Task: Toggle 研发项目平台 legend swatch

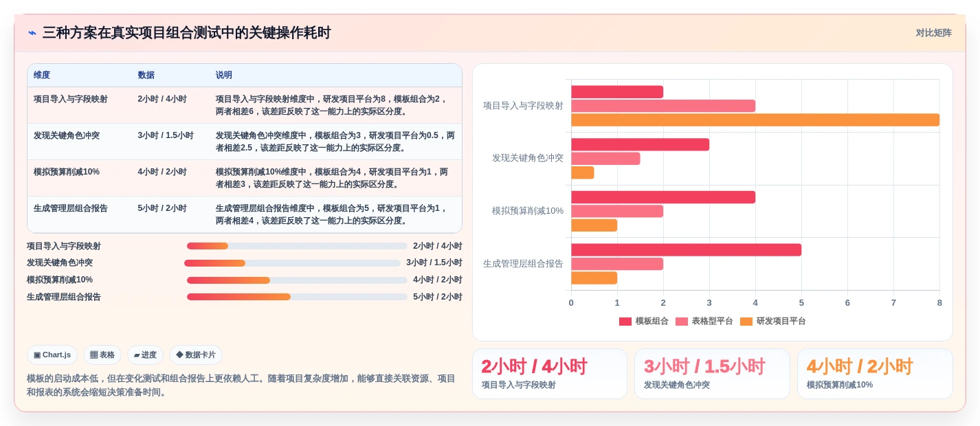Action: [x=746, y=322]
